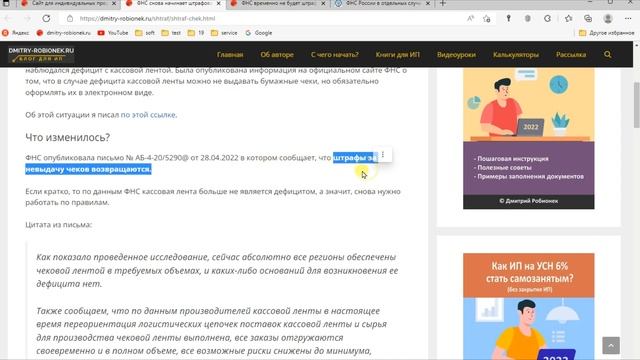Open the user profile avatar
The width and height of the screenshot is (640, 360).
[x=608, y=18]
